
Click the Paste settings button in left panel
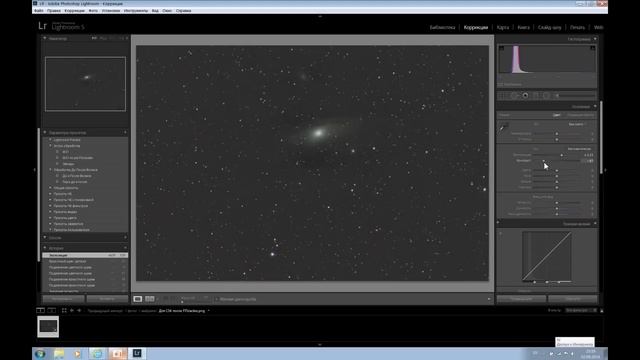click(x=107, y=299)
